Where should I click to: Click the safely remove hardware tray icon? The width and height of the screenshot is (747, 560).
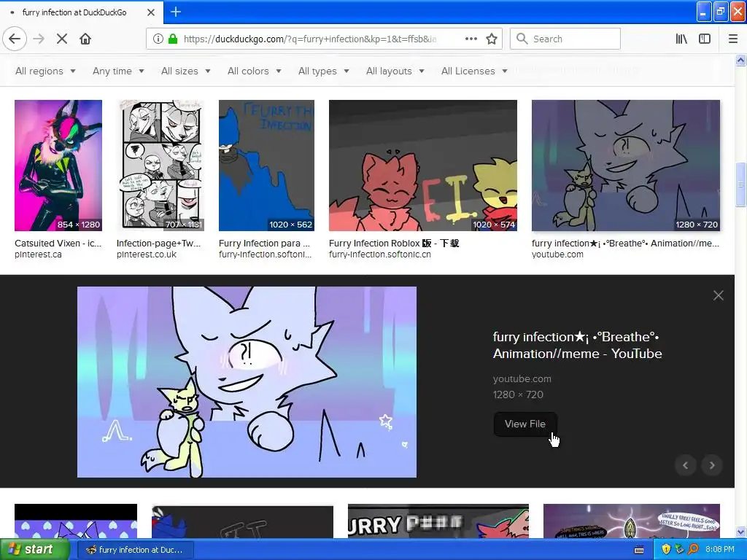pyautogui.click(x=679, y=549)
